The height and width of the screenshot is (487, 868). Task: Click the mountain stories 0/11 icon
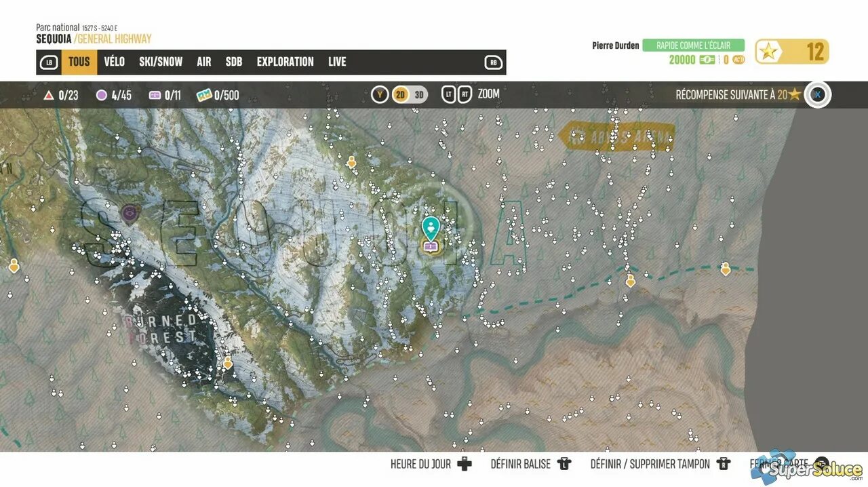(x=155, y=96)
